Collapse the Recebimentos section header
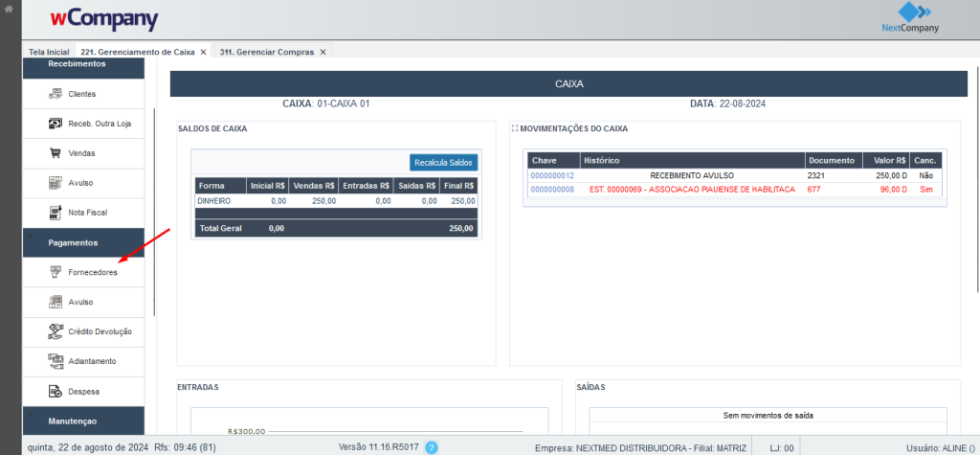 click(77, 64)
